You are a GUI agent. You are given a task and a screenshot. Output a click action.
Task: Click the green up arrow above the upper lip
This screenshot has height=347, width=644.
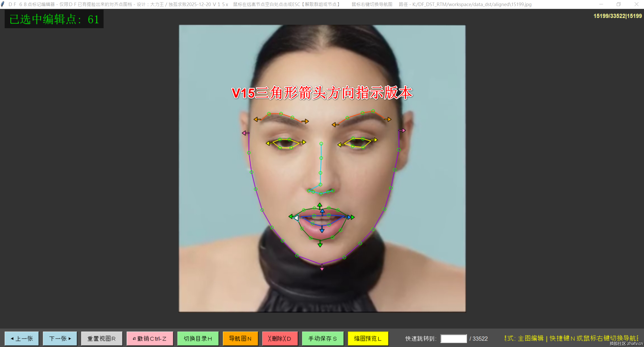[320, 205]
